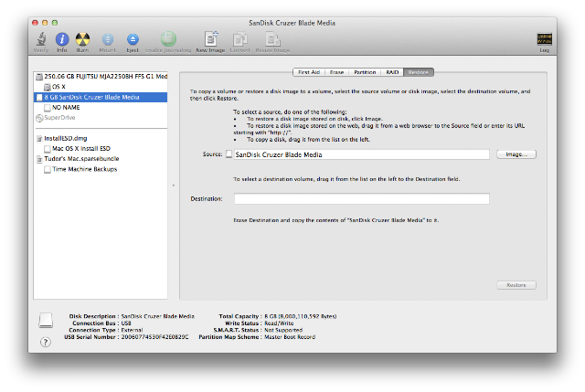Click the Convert toolbar icon

(x=239, y=38)
